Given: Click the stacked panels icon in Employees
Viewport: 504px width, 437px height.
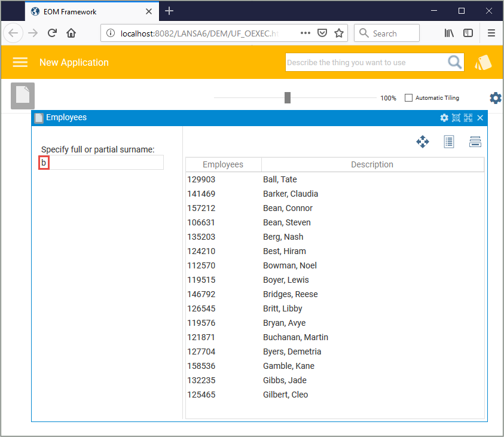Looking at the screenshot, I should [475, 142].
